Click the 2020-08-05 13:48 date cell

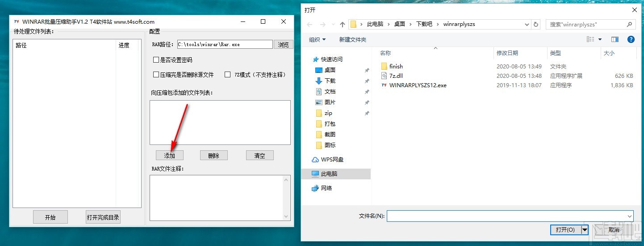point(519,76)
